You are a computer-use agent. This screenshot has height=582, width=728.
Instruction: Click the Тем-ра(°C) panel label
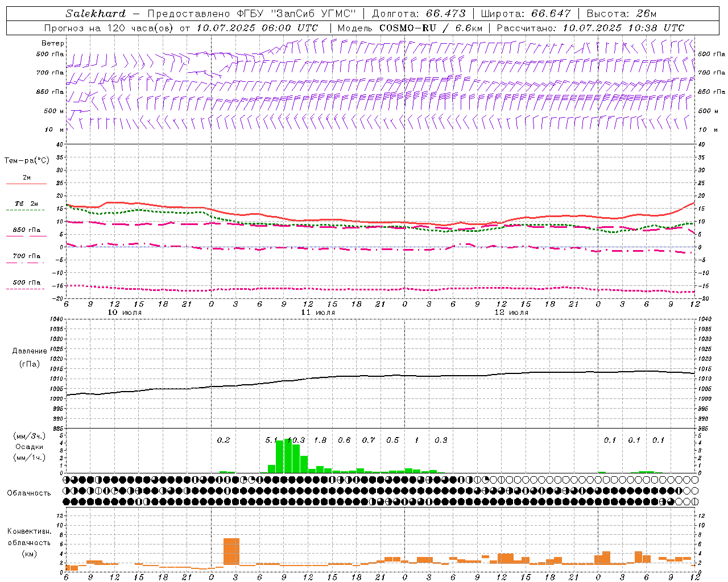click(x=27, y=161)
